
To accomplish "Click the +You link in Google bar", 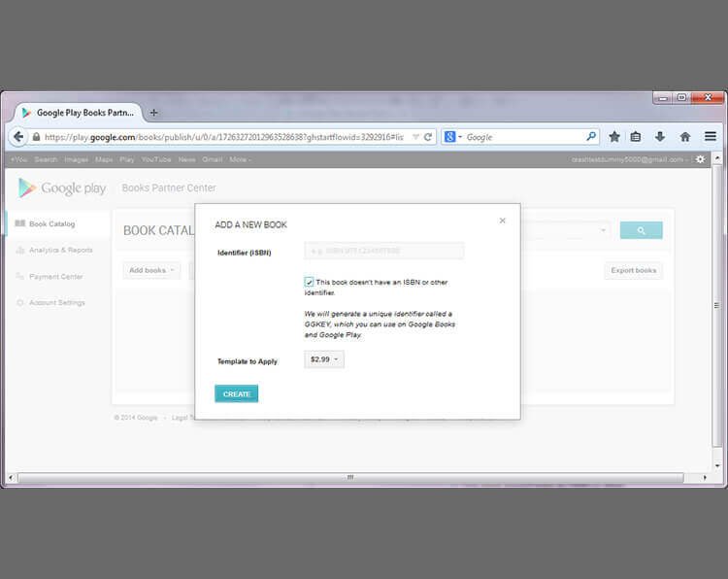I will (x=18, y=159).
